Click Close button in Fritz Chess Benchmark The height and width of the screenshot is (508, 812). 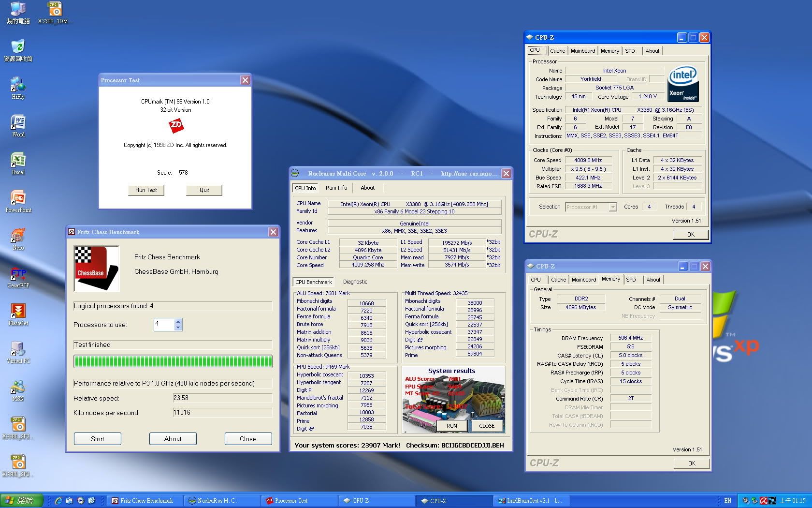pyautogui.click(x=248, y=439)
